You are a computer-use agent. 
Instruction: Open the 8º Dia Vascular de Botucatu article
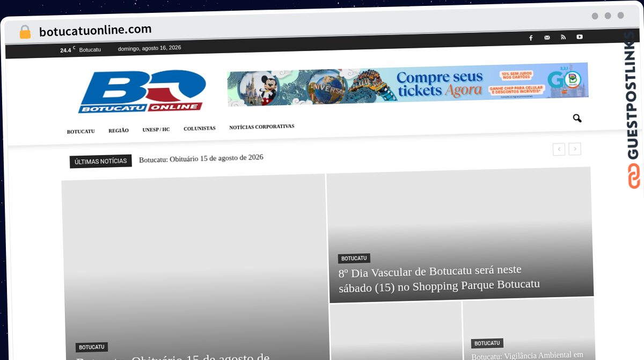click(439, 278)
